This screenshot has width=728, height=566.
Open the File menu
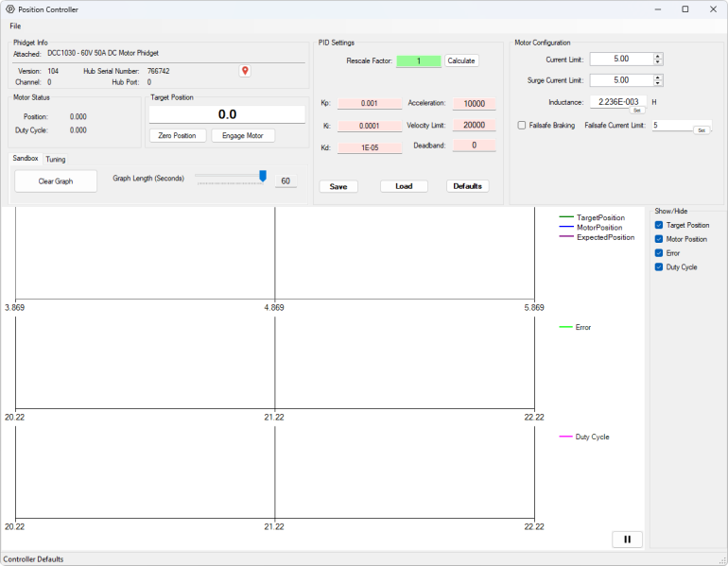[x=15, y=26]
